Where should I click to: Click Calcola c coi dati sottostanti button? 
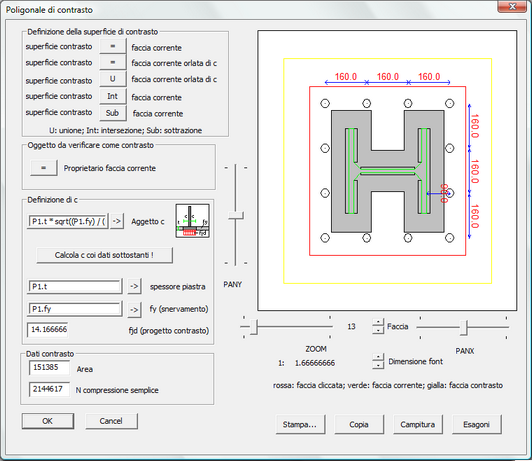pyautogui.click(x=104, y=255)
